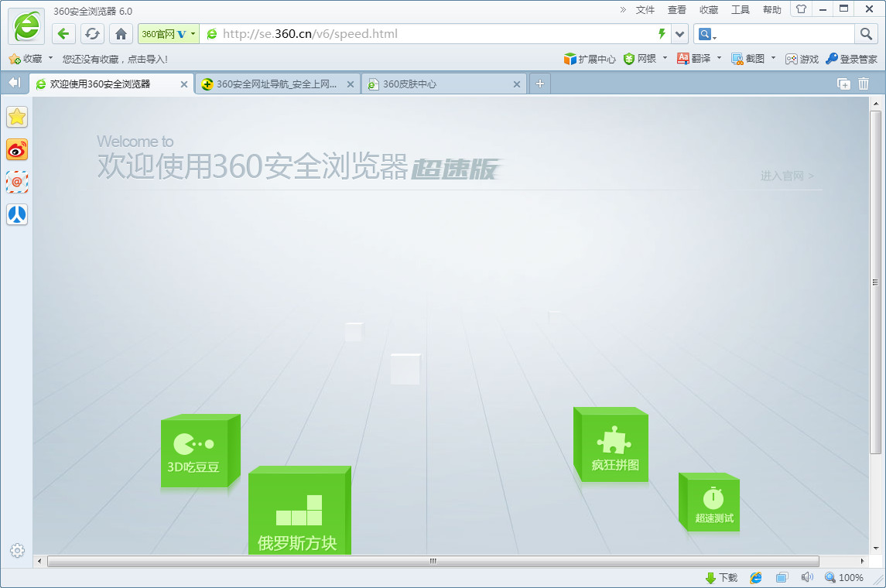Open the 360官网 site identity dropdown
886x588 pixels.
(x=169, y=34)
